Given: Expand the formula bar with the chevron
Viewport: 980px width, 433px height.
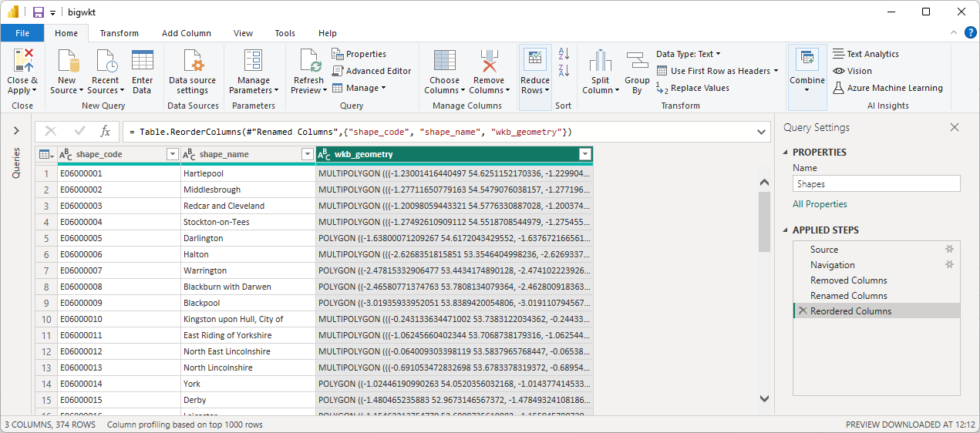Looking at the screenshot, I should (x=762, y=132).
